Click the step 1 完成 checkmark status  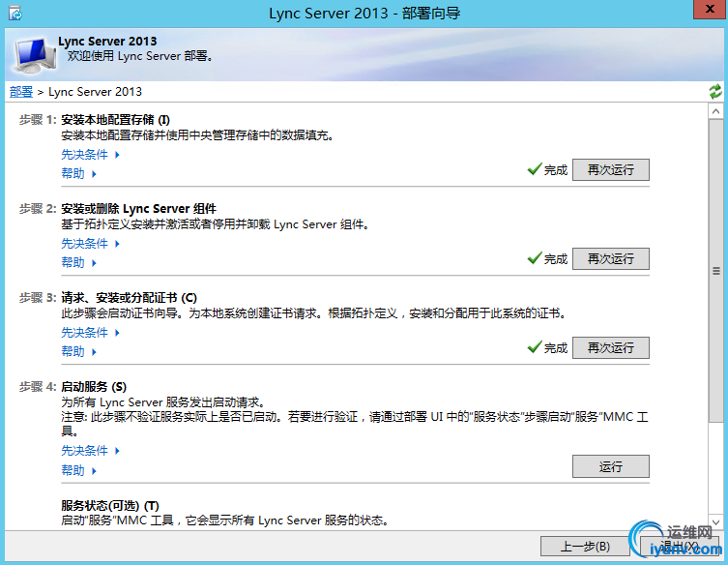(548, 169)
